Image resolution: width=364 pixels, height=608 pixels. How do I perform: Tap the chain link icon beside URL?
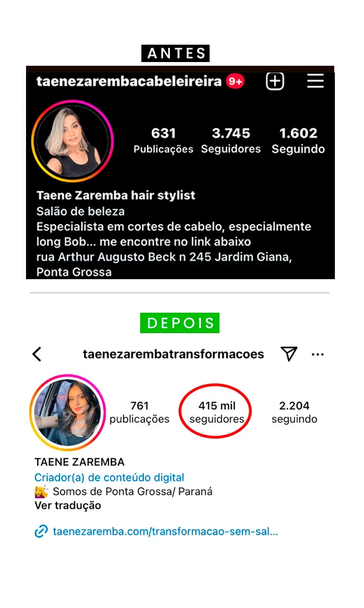click(41, 531)
